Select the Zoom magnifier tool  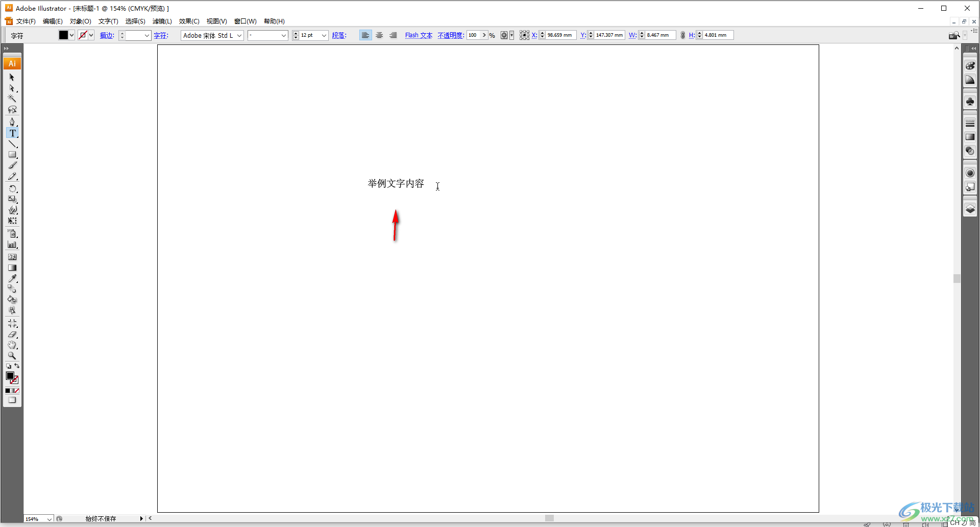[x=12, y=356]
